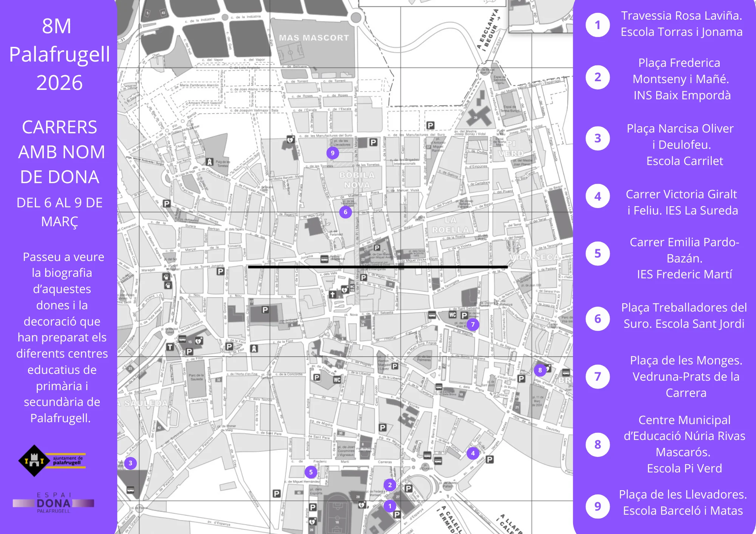Click the 'Carrer Victoria Giralt i Feliu' legend text

point(682,202)
